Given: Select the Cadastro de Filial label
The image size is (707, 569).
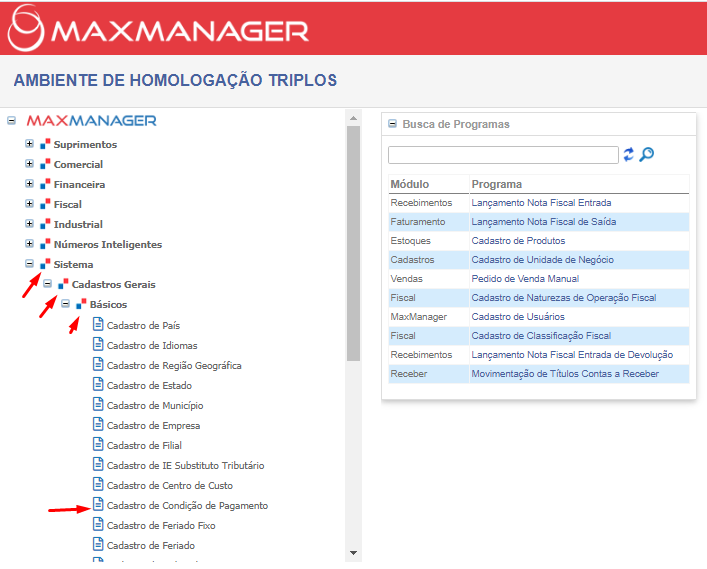Looking at the screenshot, I should [144, 445].
